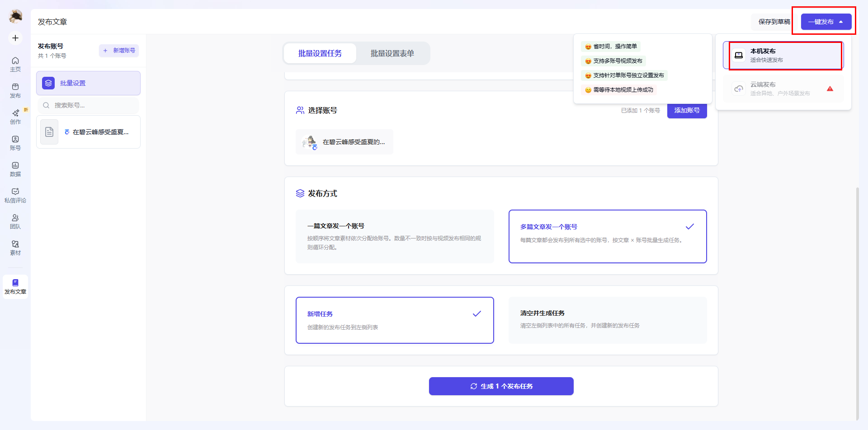
Task: Click the plus icon below the avatar
Action: pos(15,38)
